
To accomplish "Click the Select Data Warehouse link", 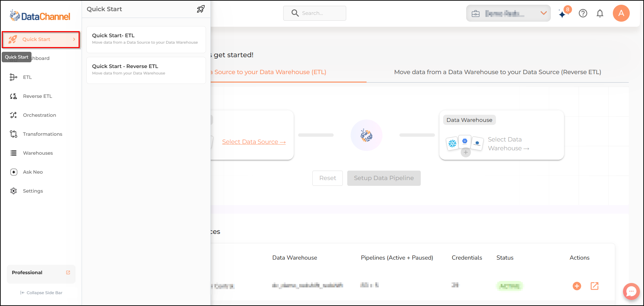I will 508,144.
